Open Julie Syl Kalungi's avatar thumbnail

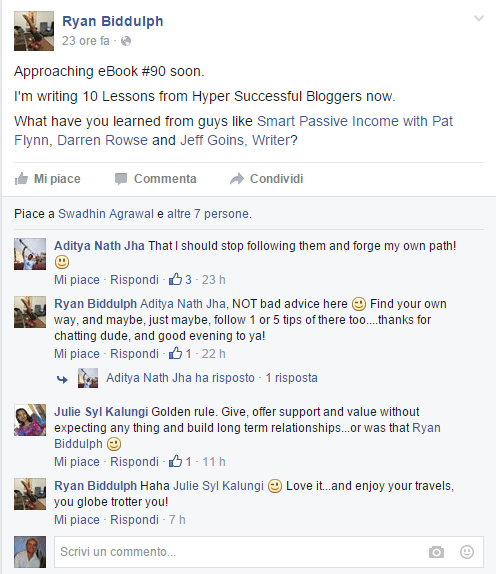30,420
